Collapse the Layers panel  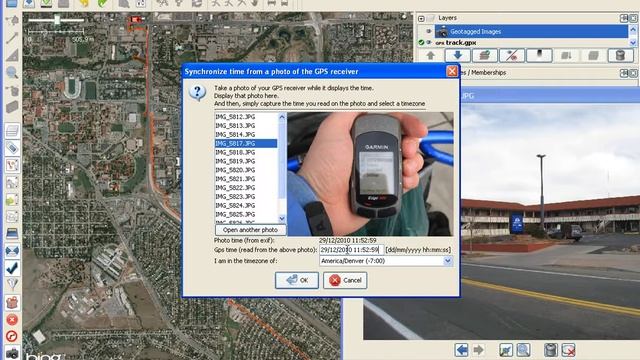[x=421, y=18]
